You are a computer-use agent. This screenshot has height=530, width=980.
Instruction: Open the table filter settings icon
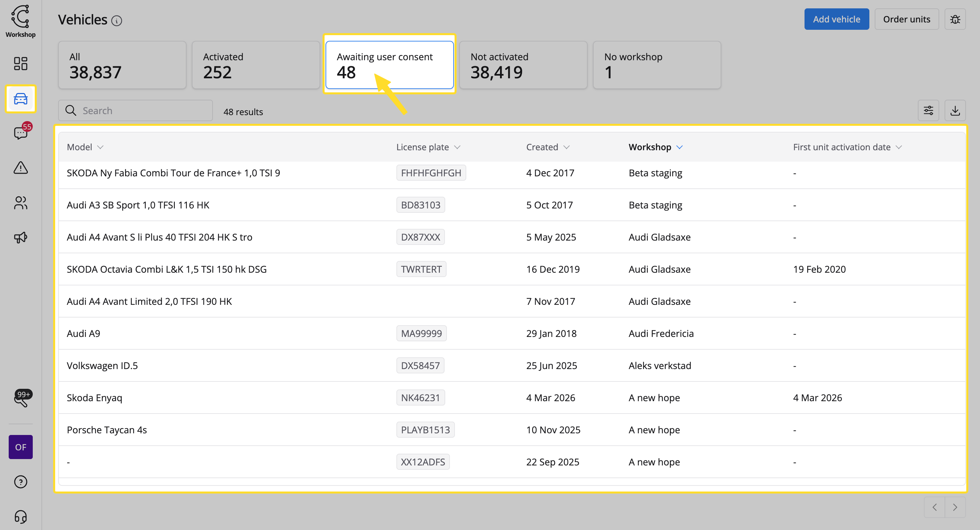[928, 111]
